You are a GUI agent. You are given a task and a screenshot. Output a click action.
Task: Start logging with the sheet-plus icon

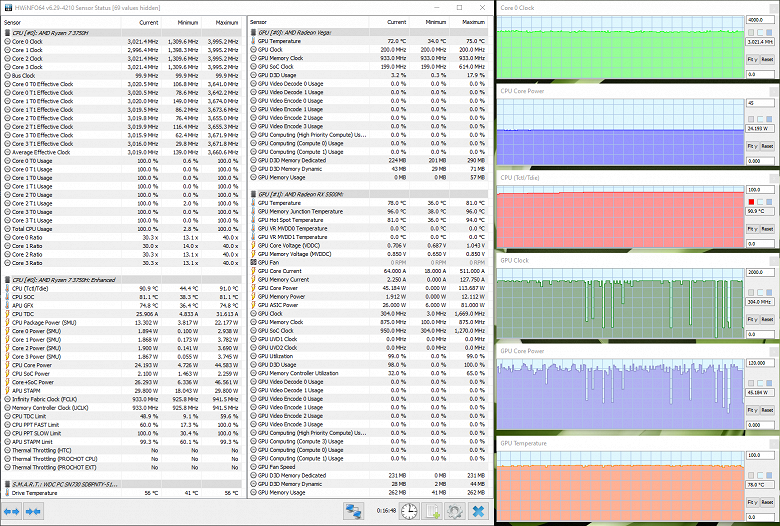(432, 511)
